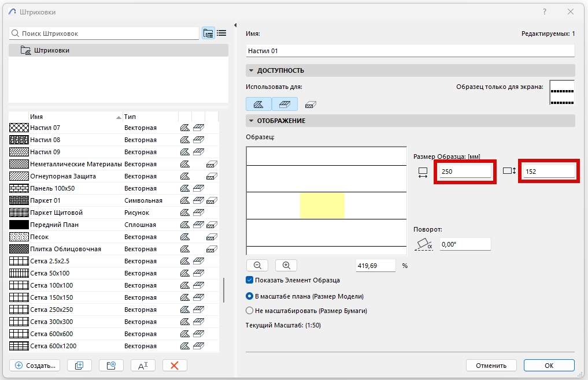This screenshot has width=588, height=380.
Task: Click the yellow sample element in preview
Action: tap(322, 206)
